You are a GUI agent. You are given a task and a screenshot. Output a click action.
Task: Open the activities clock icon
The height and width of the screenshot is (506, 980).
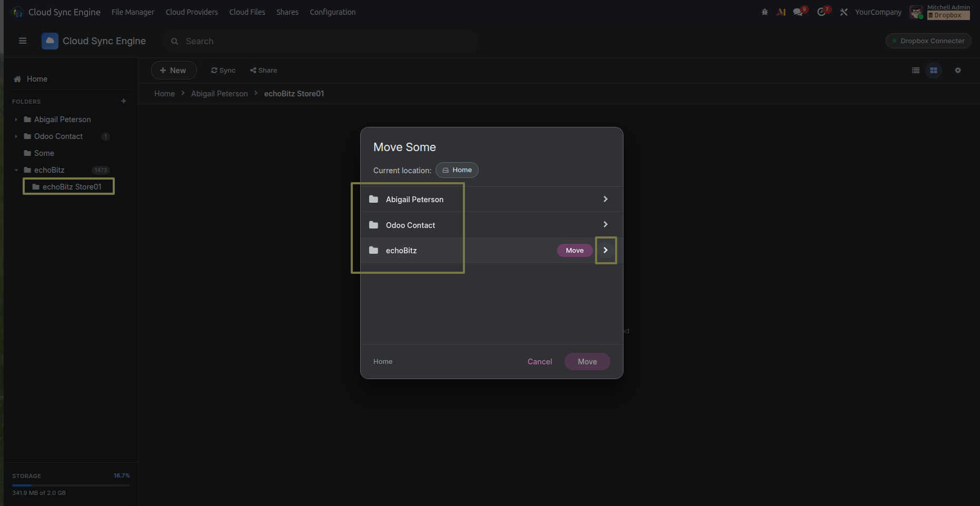tap(822, 12)
